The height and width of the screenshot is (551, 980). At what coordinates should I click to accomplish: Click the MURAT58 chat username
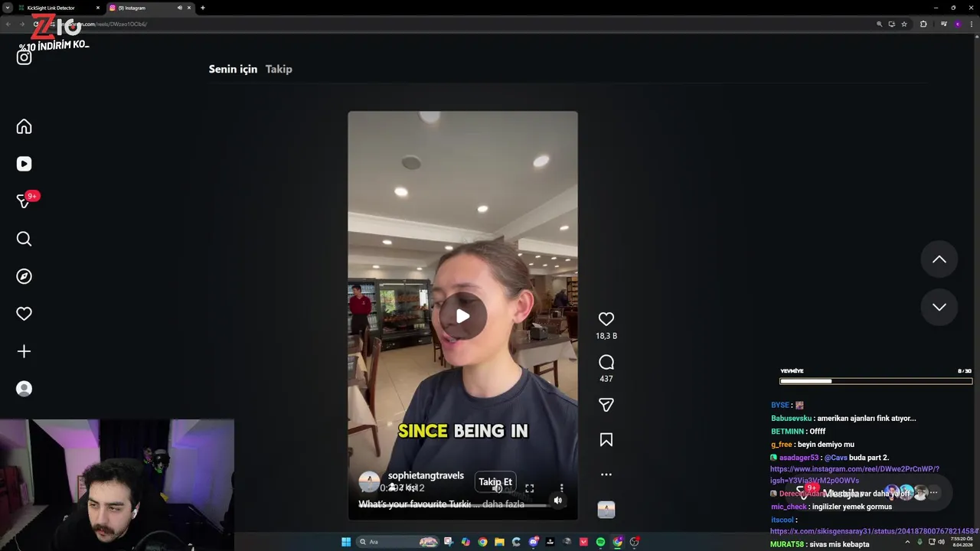tap(787, 544)
